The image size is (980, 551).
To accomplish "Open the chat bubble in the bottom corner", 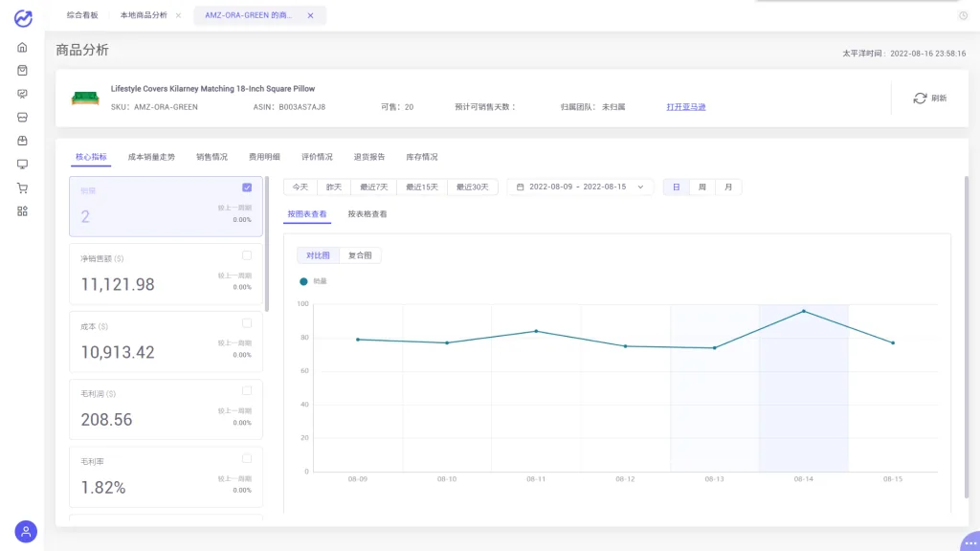I will (970, 541).
